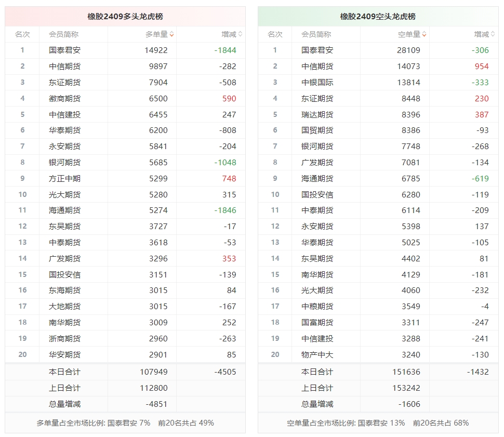
Task: Select 广发期货 in the short table
Action: (x=317, y=163)
